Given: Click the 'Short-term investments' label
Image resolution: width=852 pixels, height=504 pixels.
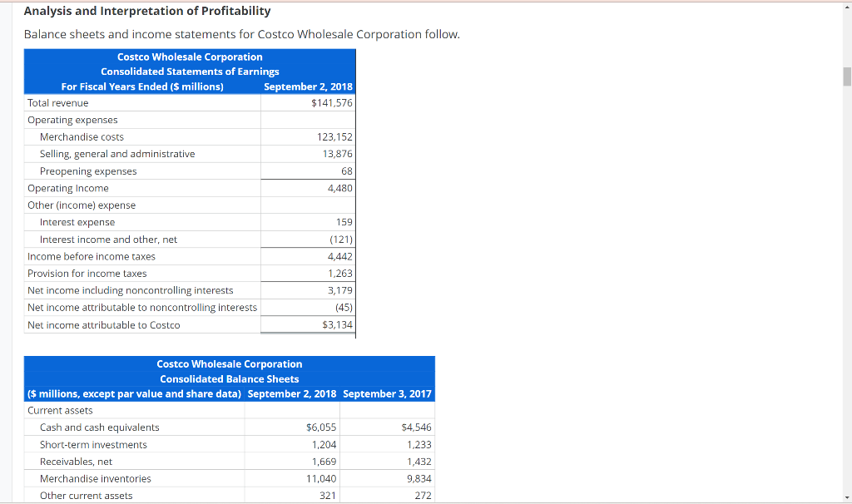Looking at the screenshot, I should [x=93, y=445].
